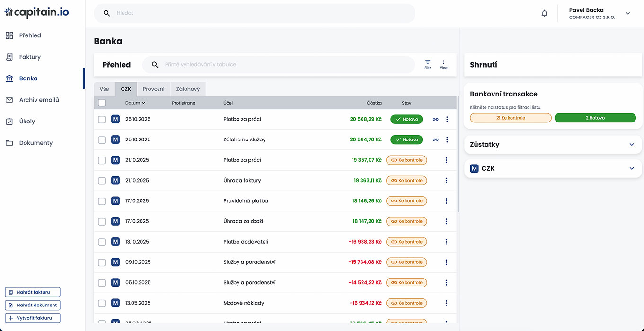
Task: Toggle the select-all checkbox in table header
Action: 102,103
